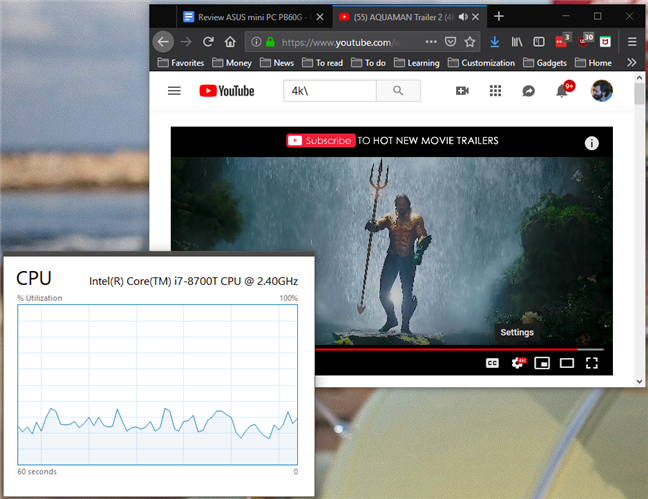Open YouTube messages share icon

point(528,91)
